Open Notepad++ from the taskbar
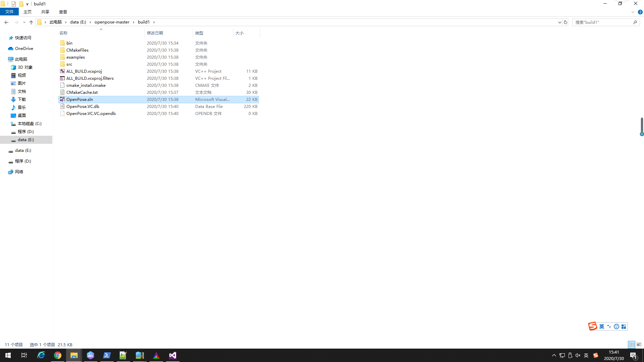This screenshot has width=644, height=362. [123, 356]
